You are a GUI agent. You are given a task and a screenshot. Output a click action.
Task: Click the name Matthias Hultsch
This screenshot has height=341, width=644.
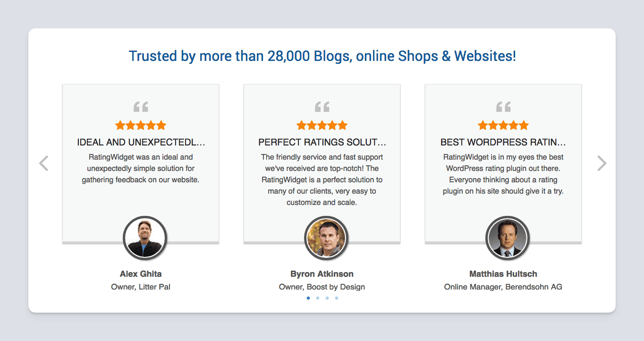tap(503, 274)
